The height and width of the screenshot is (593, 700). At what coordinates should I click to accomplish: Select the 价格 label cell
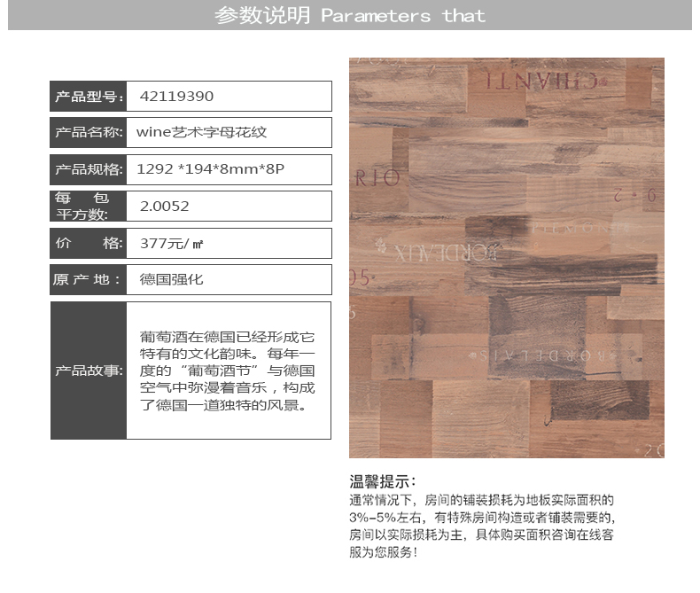[x=89, y=244]
